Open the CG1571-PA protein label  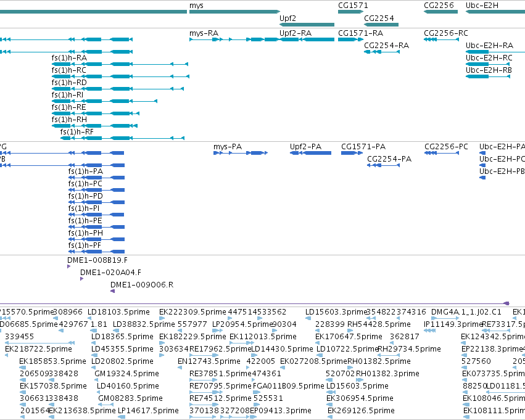363,147
